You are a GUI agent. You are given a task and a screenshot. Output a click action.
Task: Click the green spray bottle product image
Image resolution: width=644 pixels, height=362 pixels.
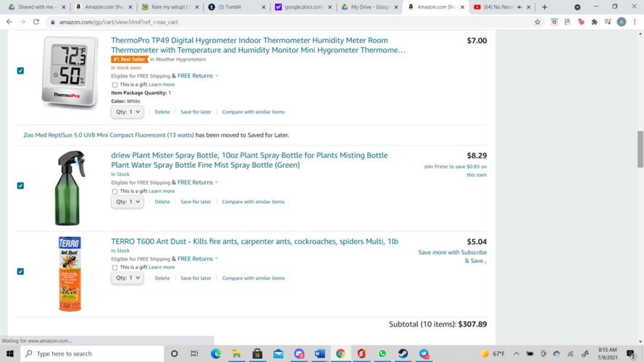click(70, 188)
